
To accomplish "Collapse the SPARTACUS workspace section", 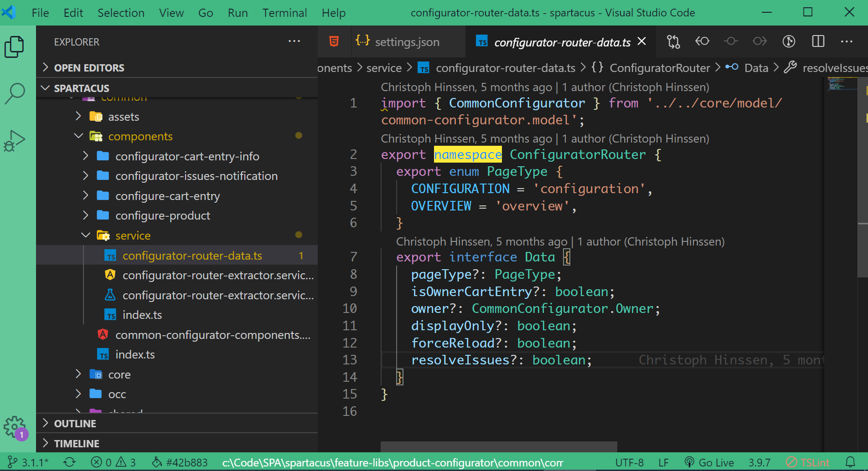I will (177, 88).
